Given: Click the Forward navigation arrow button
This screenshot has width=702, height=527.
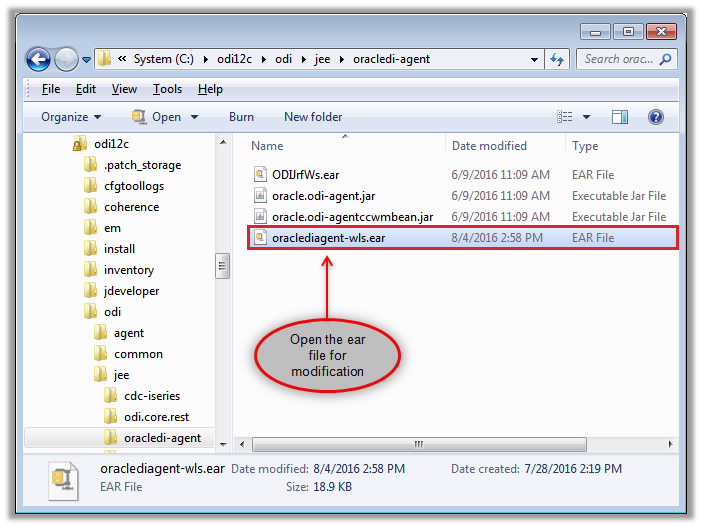Looking at the screenshot, I should [x=65, y=59].
